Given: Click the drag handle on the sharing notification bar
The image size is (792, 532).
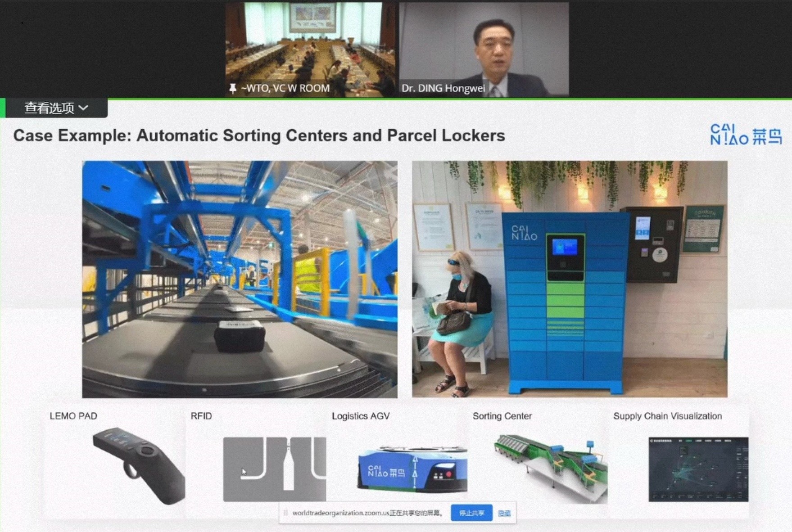Looking at the screenshot, I should [285, 513].
